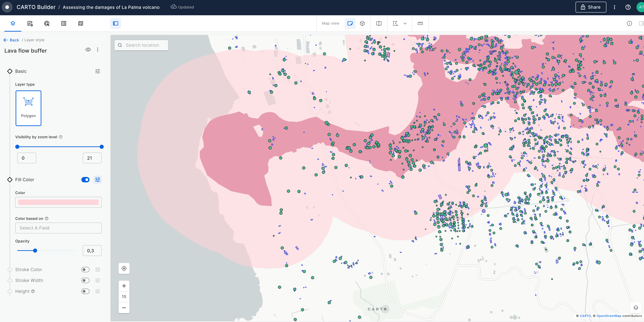Viewport: 644px width, 322px height.
Task: Center map on my location
Action: [x=124, y=268]
